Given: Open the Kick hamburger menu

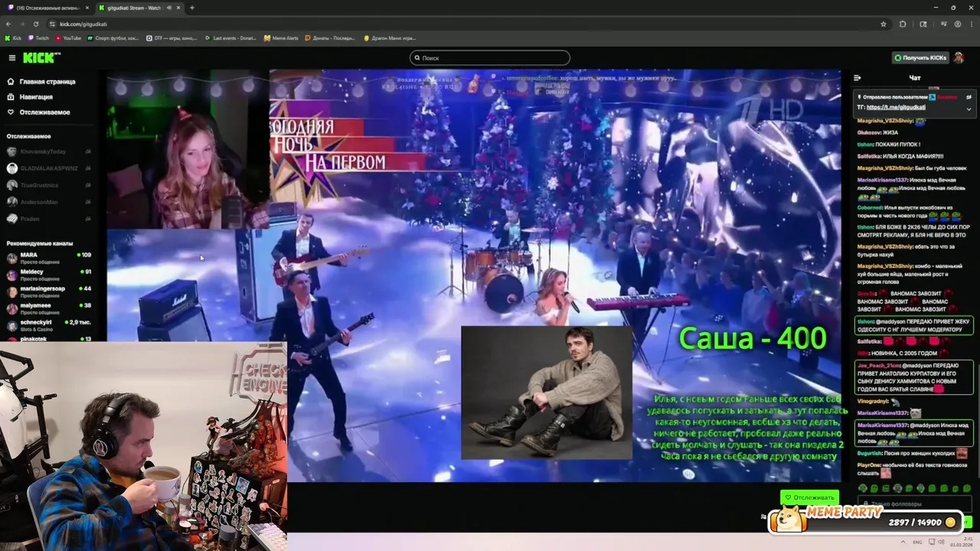Looking at the screenshot, I should click(11, 58).
